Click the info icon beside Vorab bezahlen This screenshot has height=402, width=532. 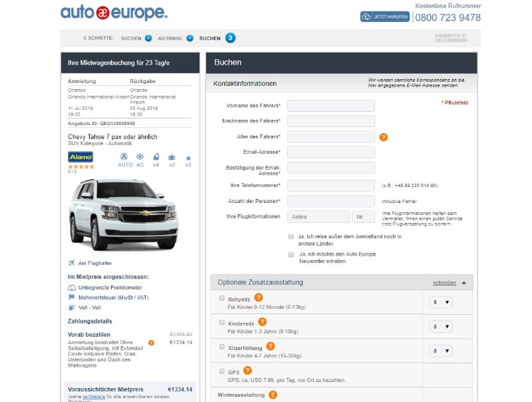pos(151,343)
